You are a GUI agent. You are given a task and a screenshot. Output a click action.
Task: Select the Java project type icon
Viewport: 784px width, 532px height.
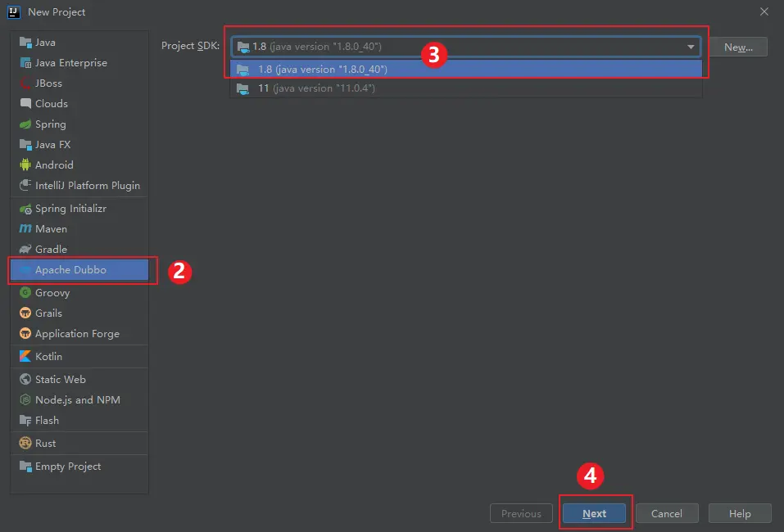pos(25,43)
